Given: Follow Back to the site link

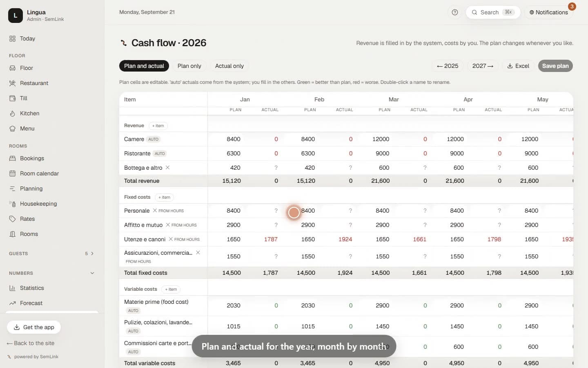Looking at the screenshot, I should click(x=31, y=343).
